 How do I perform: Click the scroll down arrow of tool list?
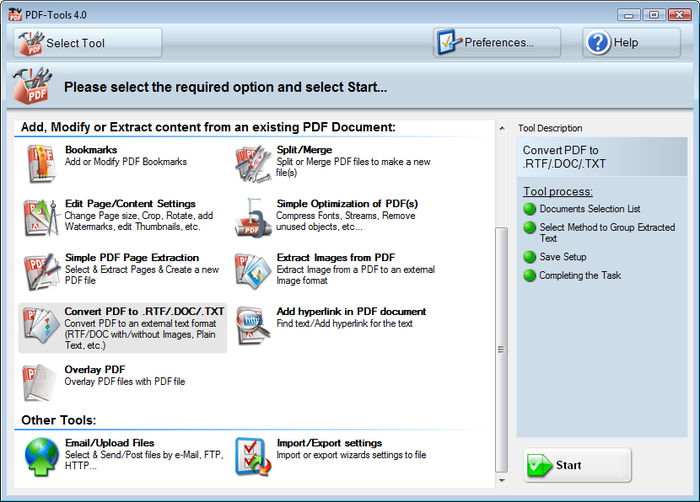tap(502, 481)
